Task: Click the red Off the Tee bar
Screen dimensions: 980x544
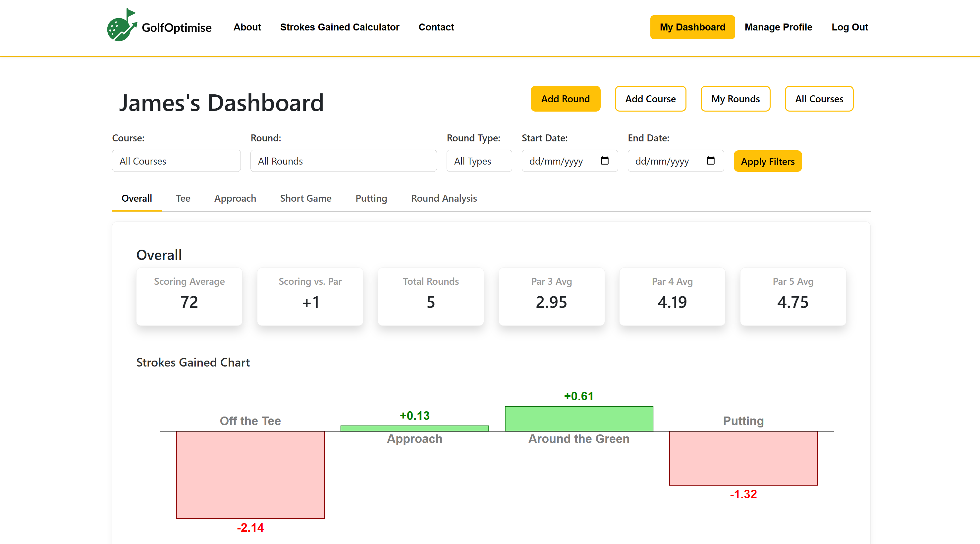Action: coord(250,474)
